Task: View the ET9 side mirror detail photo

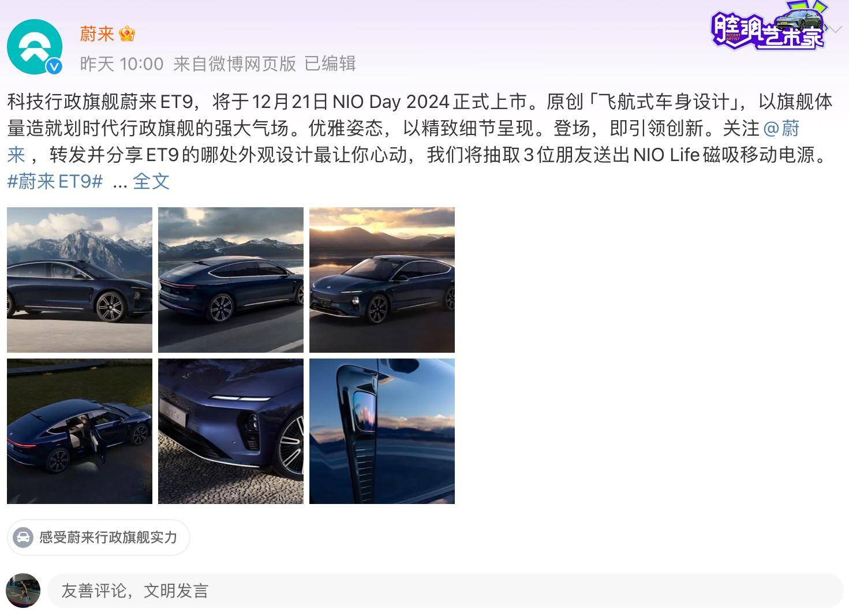Action: (x=382, y=431)
